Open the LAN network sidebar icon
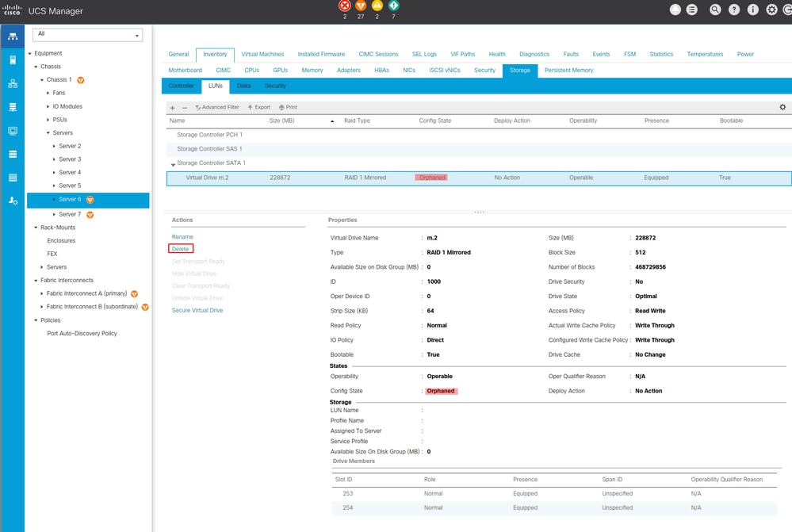The height and width of the screenshot is (532, 792). 13,84
